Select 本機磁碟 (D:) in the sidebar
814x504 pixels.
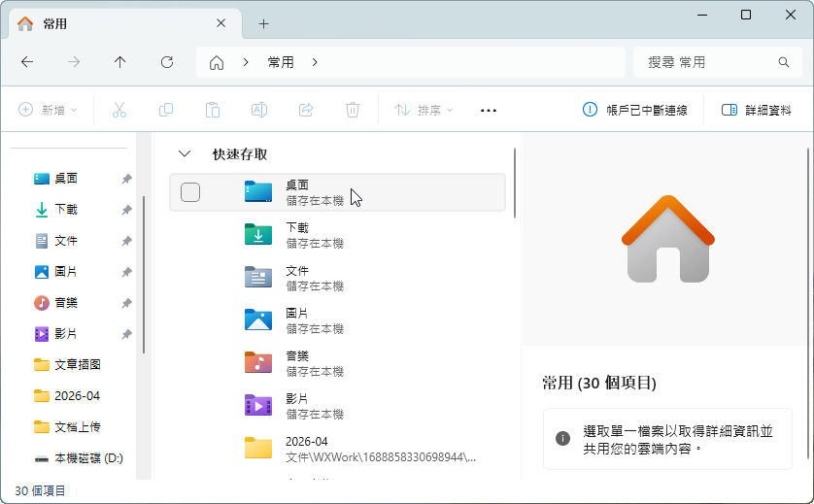(87, 457)
